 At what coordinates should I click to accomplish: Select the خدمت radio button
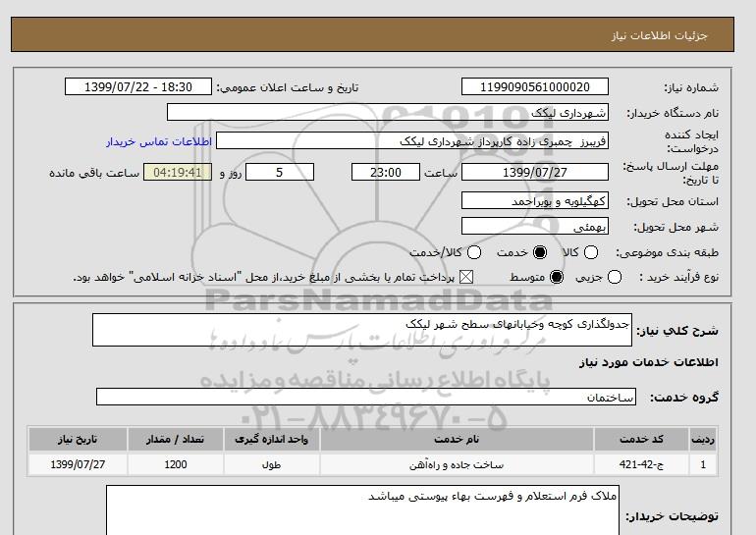tap(540, 252)
